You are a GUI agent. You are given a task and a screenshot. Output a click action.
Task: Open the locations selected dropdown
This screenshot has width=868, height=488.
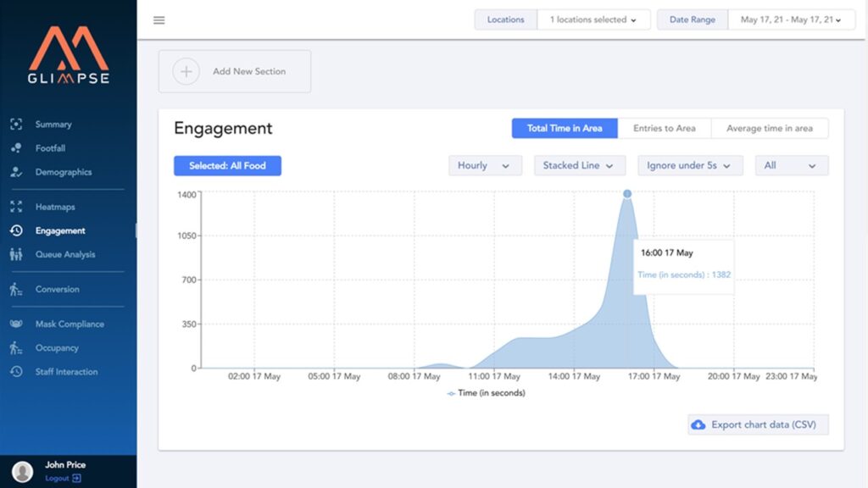coord(593,20)
